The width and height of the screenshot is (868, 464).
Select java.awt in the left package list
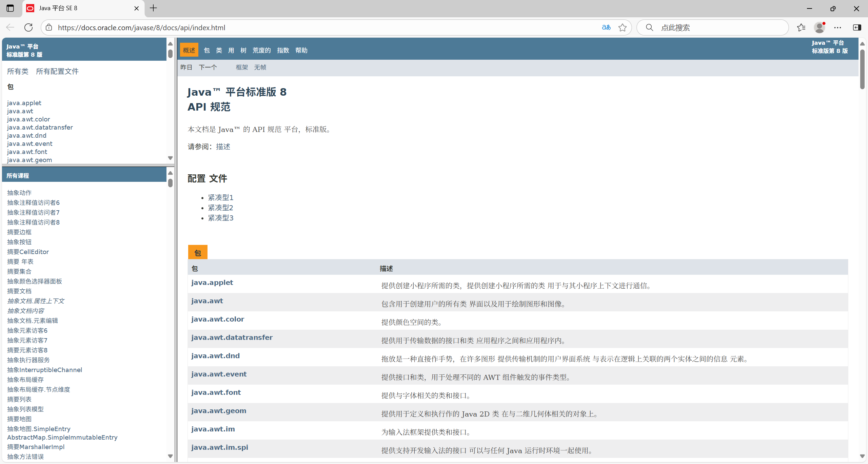tap(20, 111)
